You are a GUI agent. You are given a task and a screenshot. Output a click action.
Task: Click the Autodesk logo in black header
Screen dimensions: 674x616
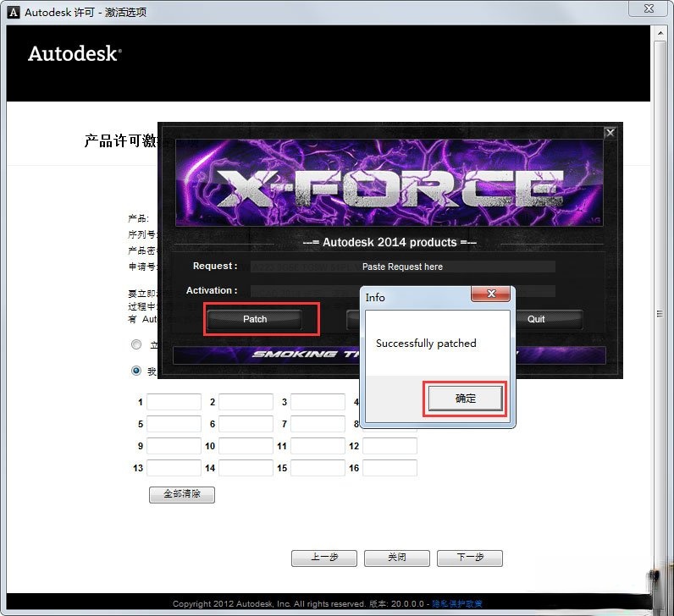tap(75, 53)
